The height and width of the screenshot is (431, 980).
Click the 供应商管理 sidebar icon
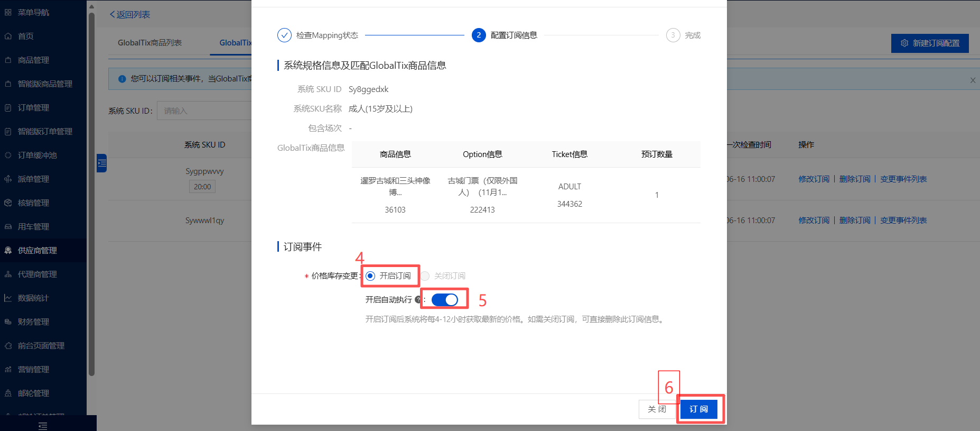click(x=8, y=250)
